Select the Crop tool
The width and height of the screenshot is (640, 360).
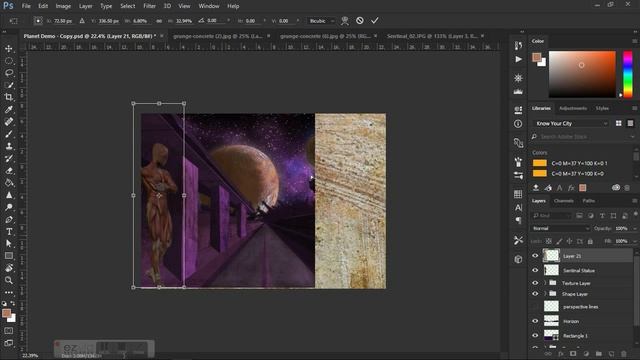9,97
